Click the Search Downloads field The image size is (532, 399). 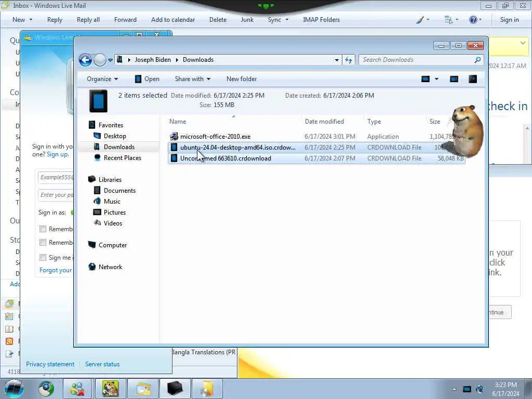point(421,60)
